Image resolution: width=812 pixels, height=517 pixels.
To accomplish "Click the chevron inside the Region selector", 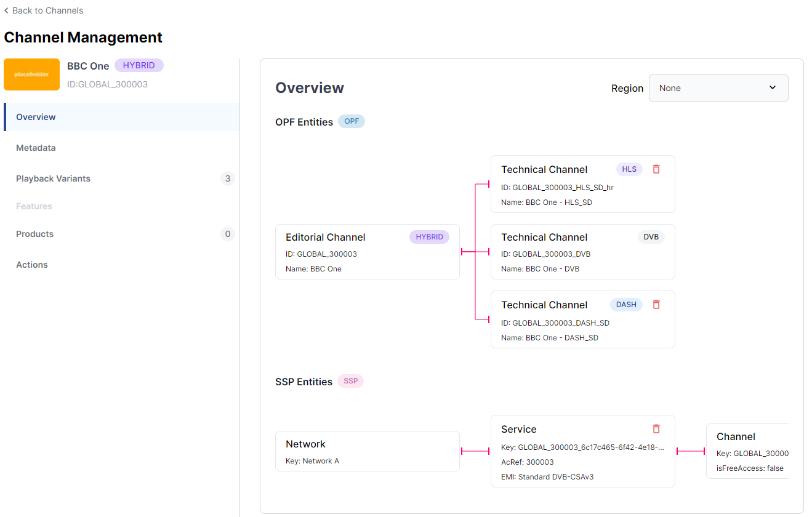I will click(x=773, y=88).
